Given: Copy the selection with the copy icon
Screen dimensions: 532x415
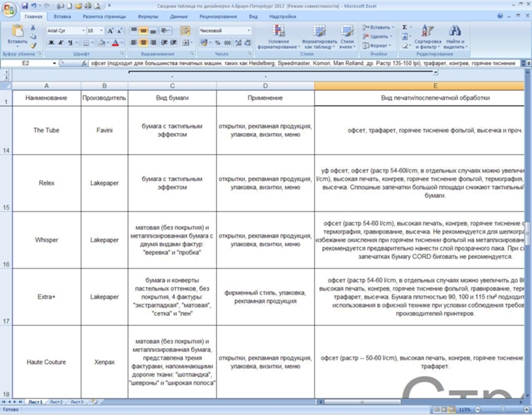Looking at the screenshot, I should point(33,37).
